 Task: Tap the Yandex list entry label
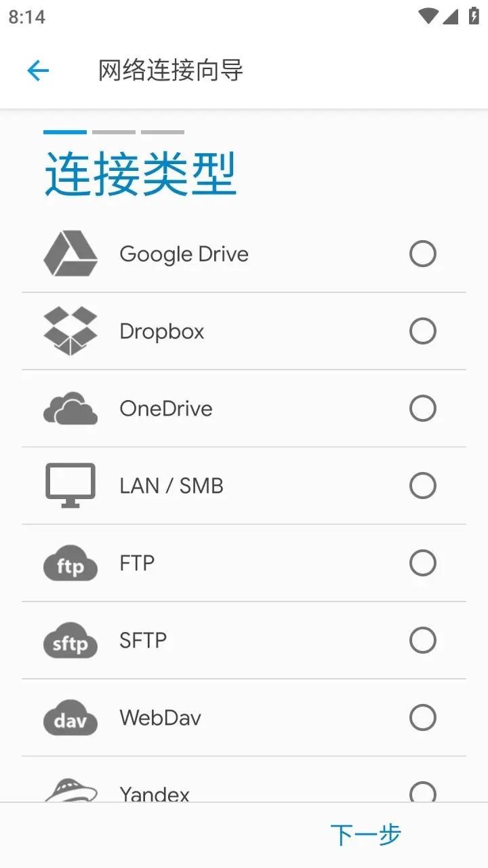(x=155, y=792)
